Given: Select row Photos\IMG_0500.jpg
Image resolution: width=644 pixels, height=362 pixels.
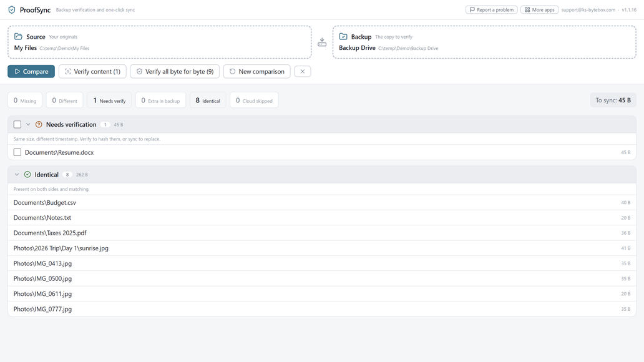Looking at the screenshot, I should click(322, 278).
